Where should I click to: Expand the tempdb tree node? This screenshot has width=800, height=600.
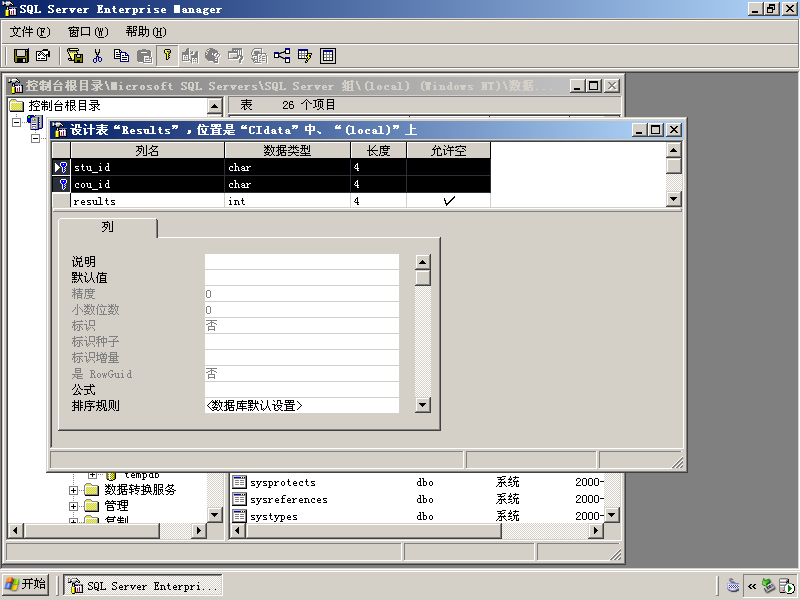point(92,475)
